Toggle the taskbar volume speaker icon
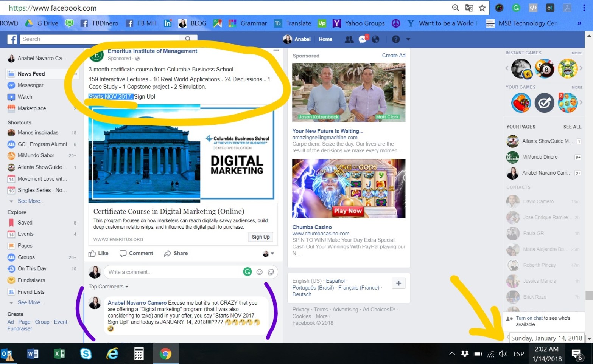 tap(502, 354)
